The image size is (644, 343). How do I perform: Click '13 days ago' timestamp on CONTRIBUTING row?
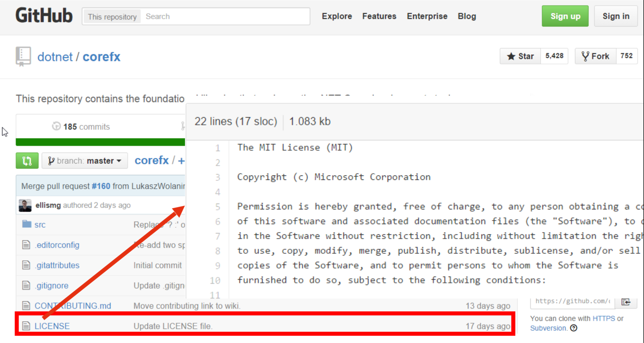[x=488, y=306]
